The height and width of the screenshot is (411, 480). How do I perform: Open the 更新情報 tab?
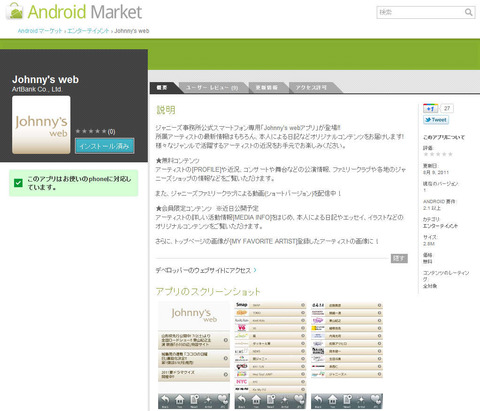(267, 88)
